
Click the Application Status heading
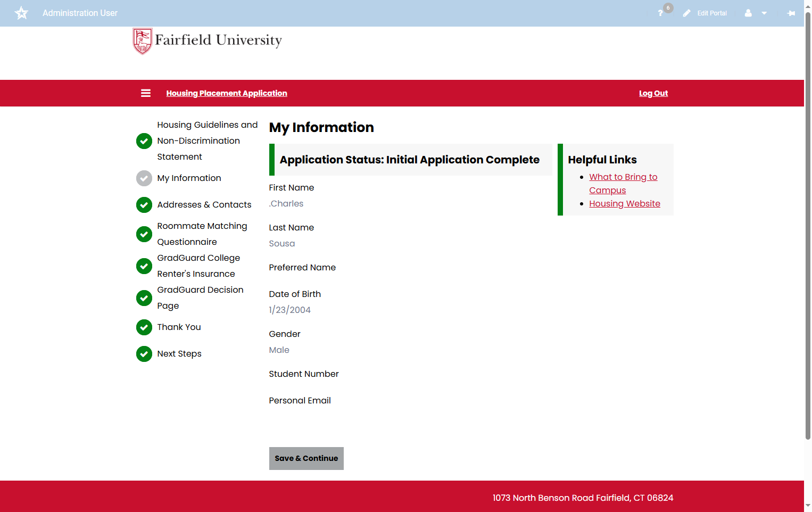[x=410, y=160]
